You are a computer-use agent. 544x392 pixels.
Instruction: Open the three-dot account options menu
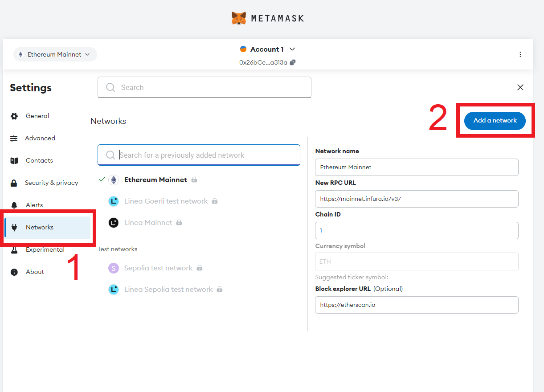[x=520, y=54]
